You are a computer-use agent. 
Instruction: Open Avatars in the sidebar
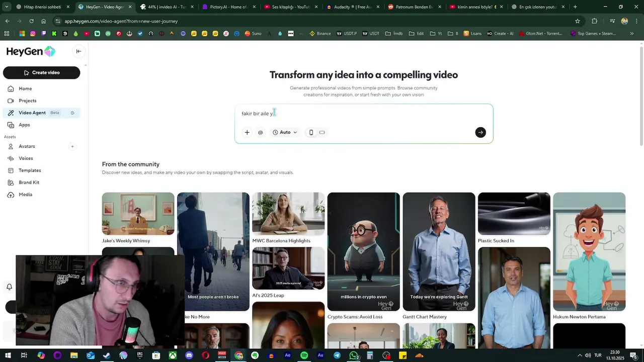point(27,146)
